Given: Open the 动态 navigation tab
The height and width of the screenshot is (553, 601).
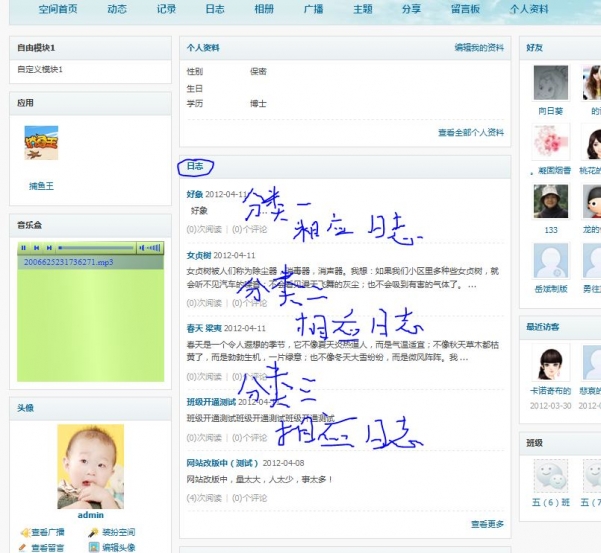Looking at the screenshot, I should click(117, 9).
